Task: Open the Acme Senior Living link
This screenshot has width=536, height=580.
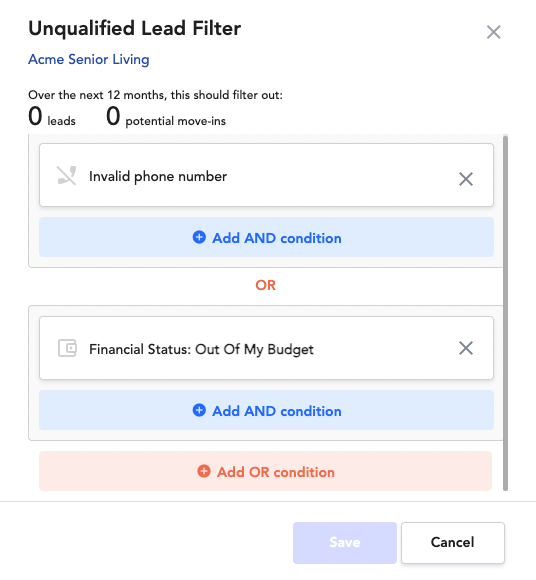Action: [x=89, y=59]
